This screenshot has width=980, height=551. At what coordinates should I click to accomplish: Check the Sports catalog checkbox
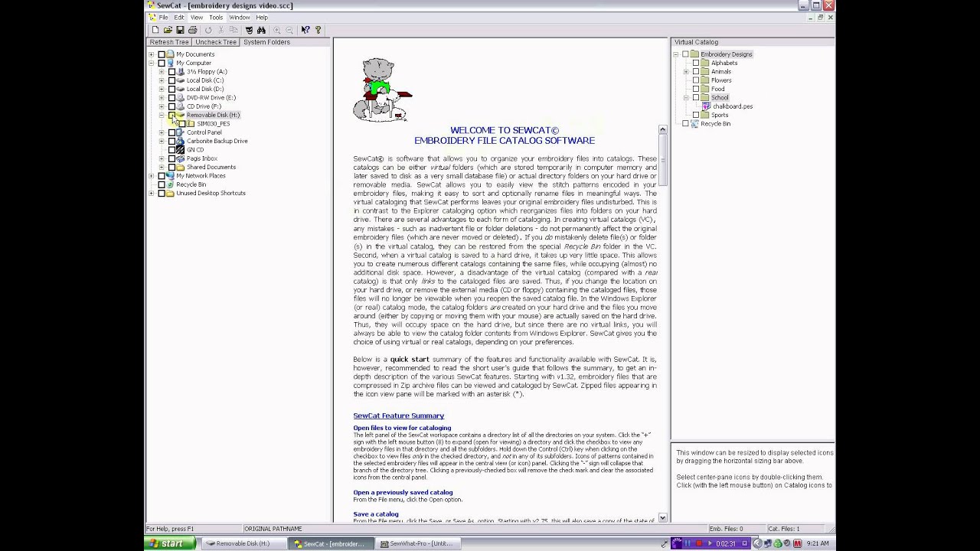696,115
